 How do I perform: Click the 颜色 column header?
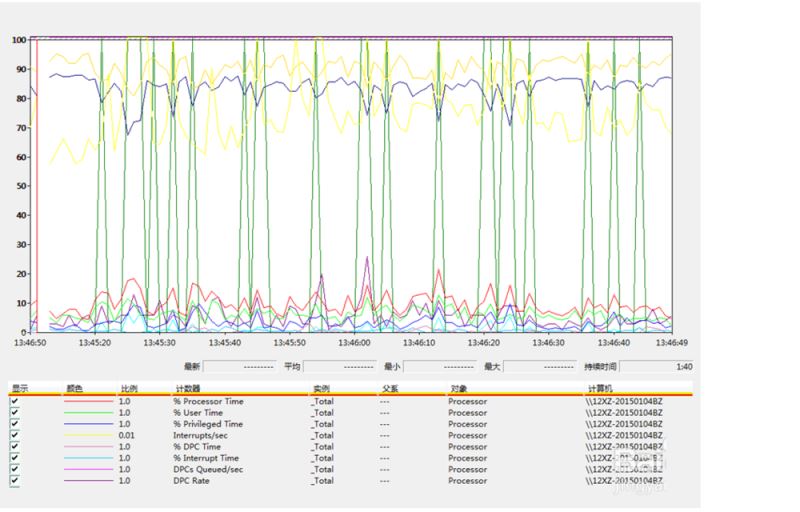click(75, 388)
